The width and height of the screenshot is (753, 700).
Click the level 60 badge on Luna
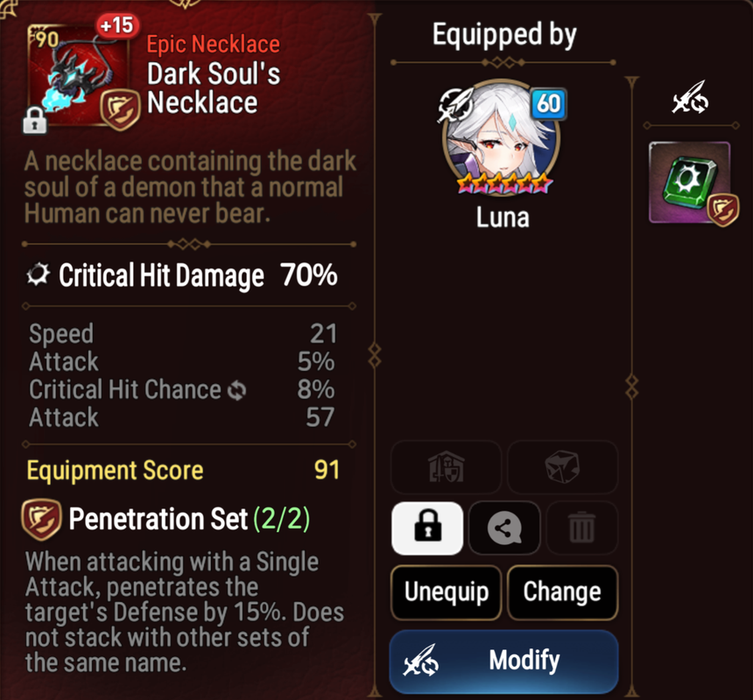pos(548,103)
